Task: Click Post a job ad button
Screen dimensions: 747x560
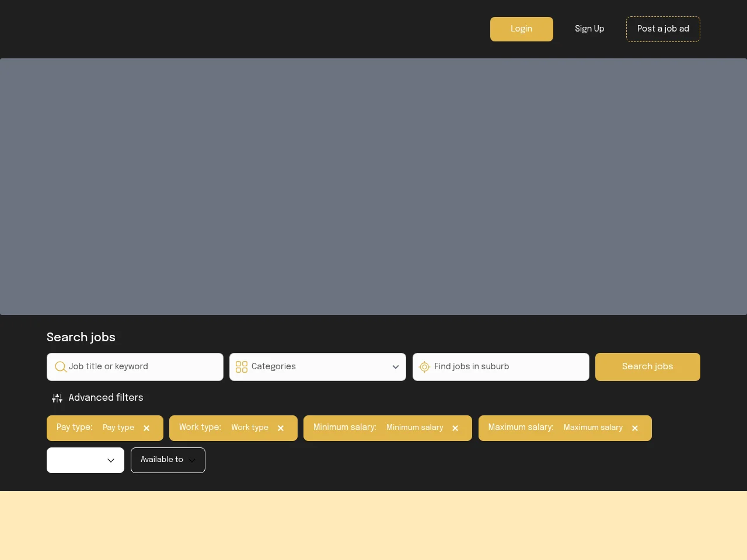Action: coord(663,29)
